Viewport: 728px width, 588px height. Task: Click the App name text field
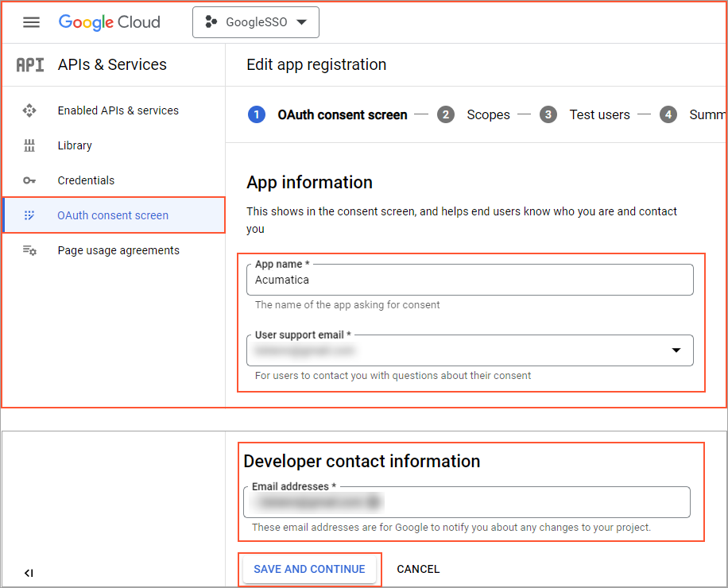[469, 280]
